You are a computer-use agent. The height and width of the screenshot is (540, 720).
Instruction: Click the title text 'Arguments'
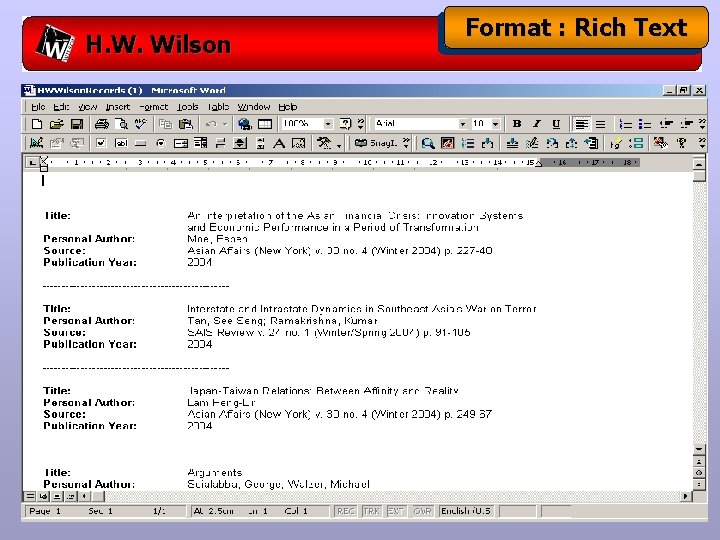pos(214,472)
